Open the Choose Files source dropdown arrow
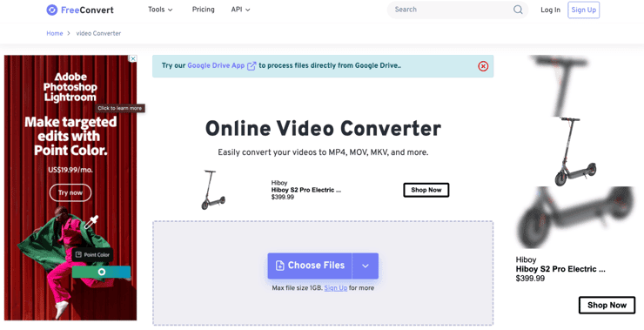This screenshot has width=644, height=330. pos(366,266)
